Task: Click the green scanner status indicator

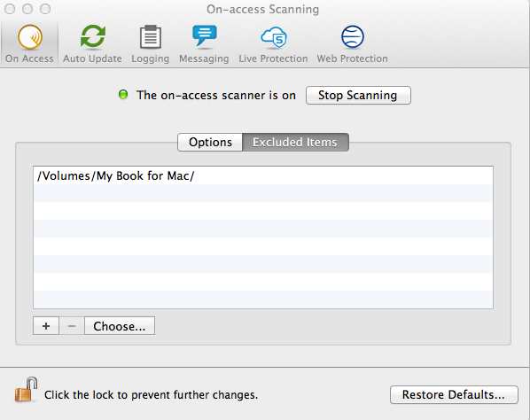Action: 123,94
